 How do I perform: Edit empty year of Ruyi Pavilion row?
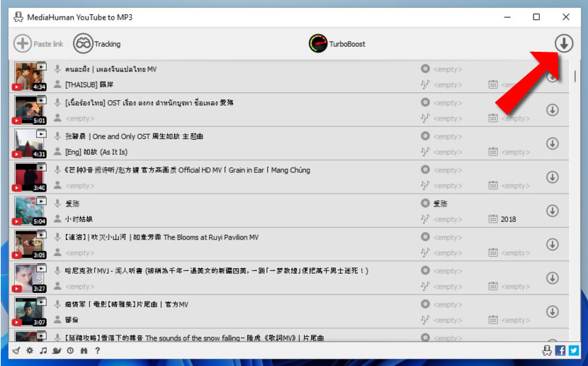point(515,253)
